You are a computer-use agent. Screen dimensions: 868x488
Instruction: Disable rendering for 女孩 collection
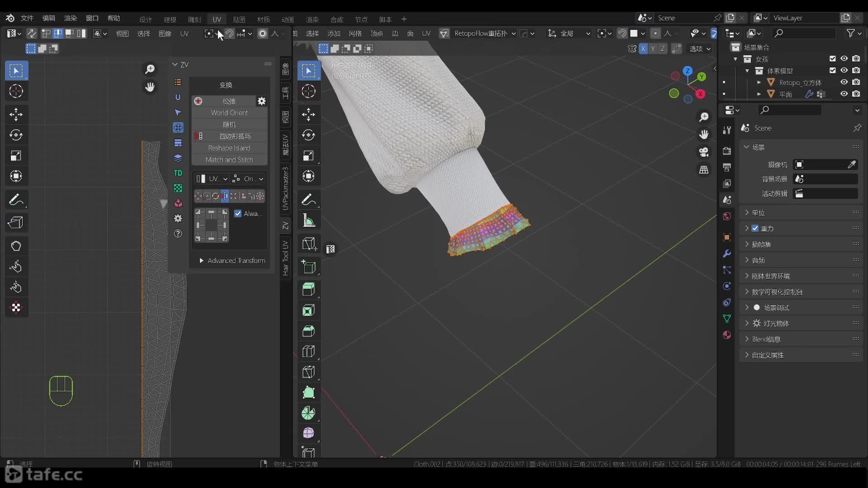point(856,59)
